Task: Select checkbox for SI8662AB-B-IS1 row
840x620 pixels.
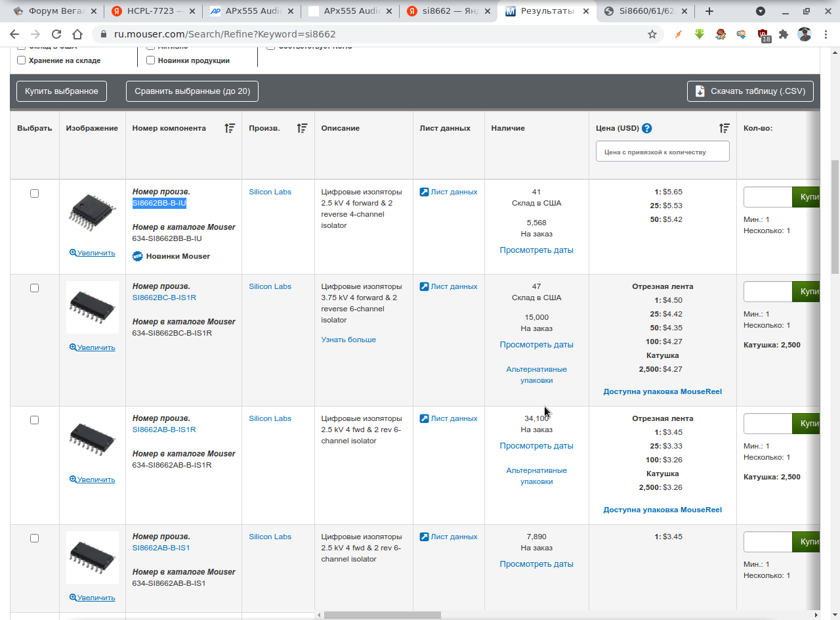Action: (35, 538)
